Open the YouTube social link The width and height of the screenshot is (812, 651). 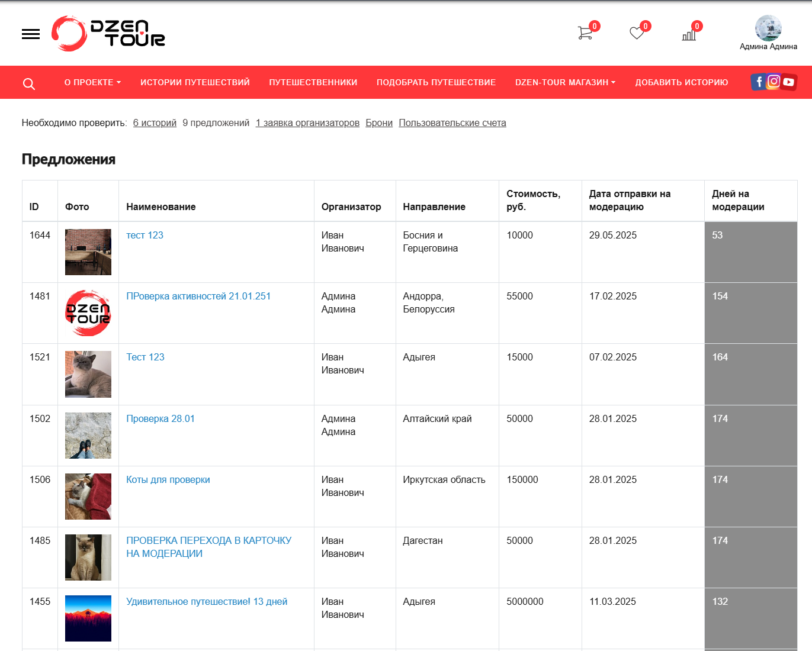coord(788,82)
